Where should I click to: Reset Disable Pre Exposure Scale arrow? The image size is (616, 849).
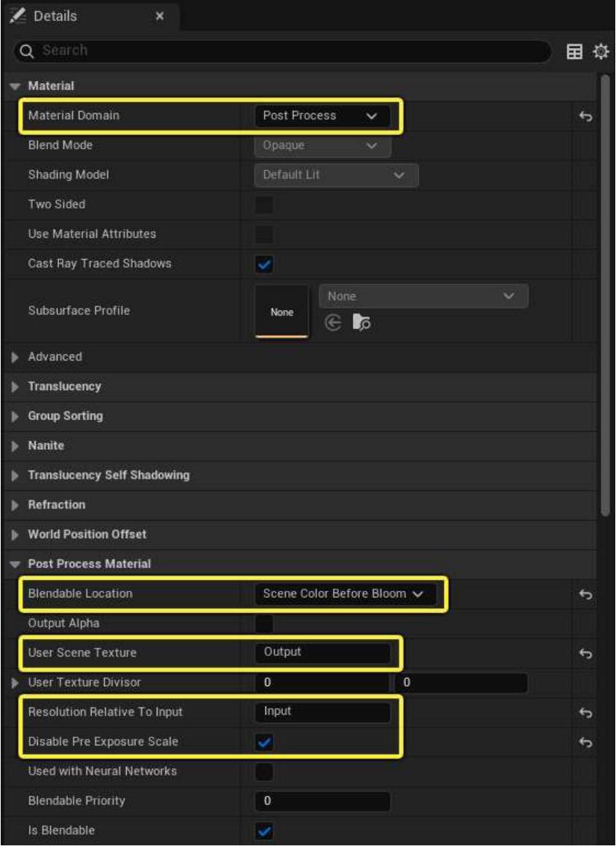[584, 743]
